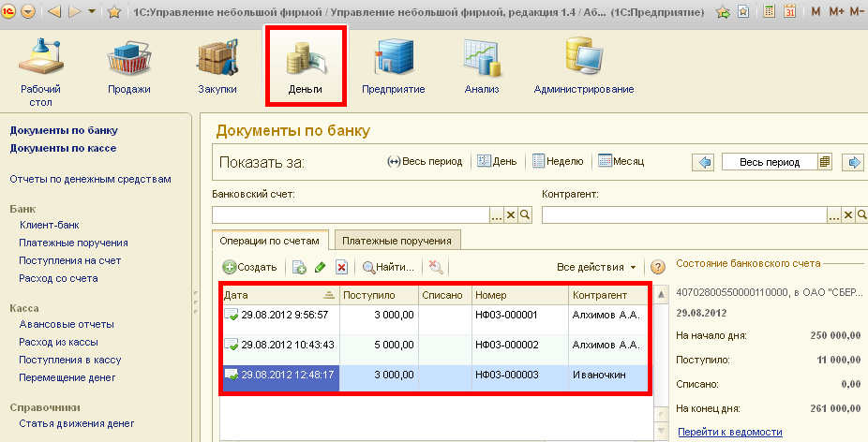
Task: Click the M memory button
Action: click(816, 11)
